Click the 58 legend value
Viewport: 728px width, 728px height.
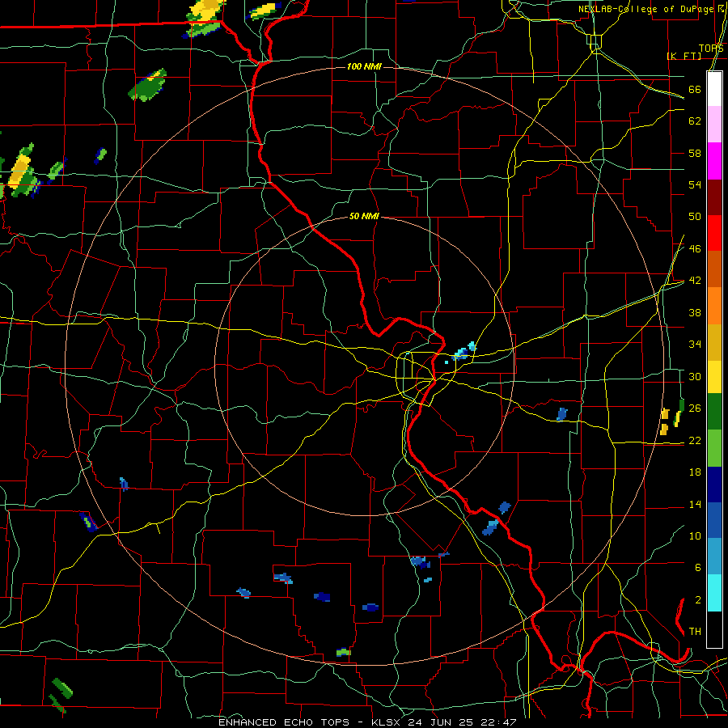(695, 153)
